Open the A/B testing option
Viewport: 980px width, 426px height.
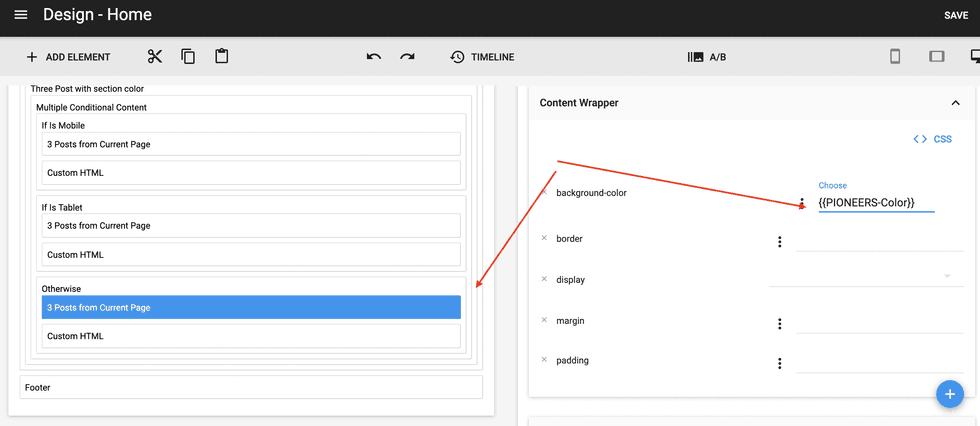(706, 57)
